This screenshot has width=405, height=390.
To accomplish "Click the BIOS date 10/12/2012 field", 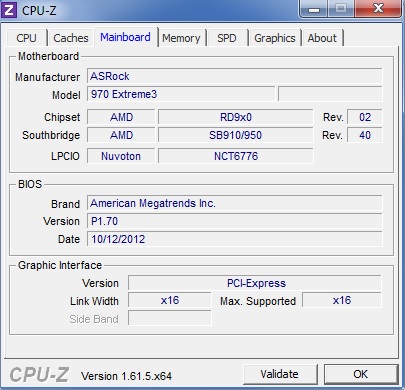I will click(x=235, y=239).
